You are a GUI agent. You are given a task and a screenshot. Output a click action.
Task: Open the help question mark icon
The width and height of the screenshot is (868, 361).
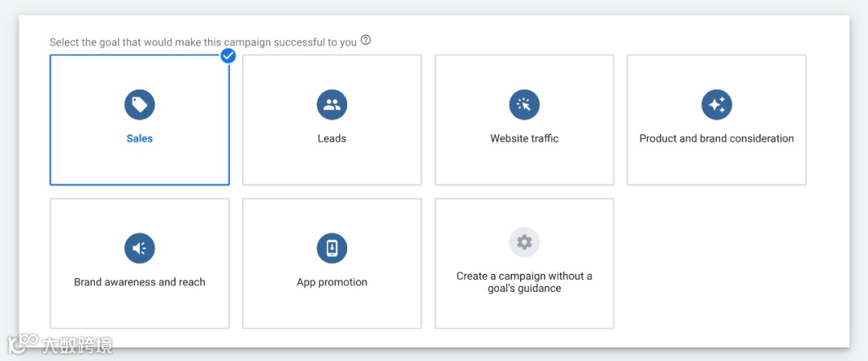tap(366, 41)
